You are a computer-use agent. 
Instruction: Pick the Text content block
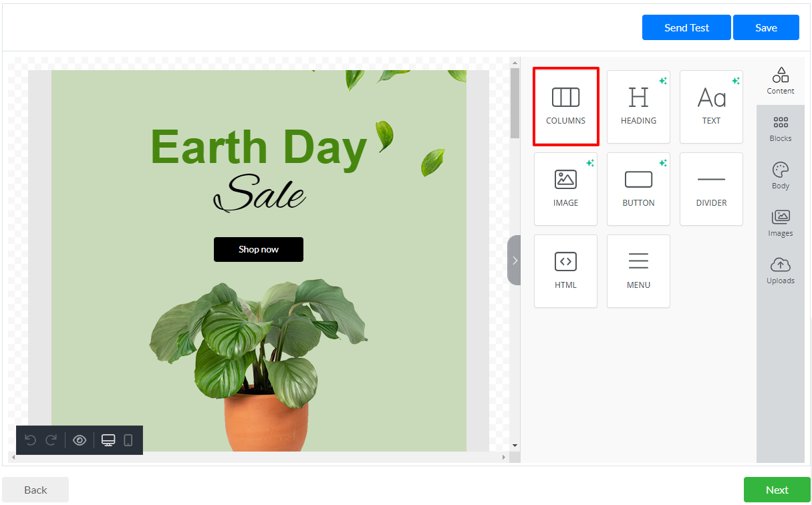point(711,107)
